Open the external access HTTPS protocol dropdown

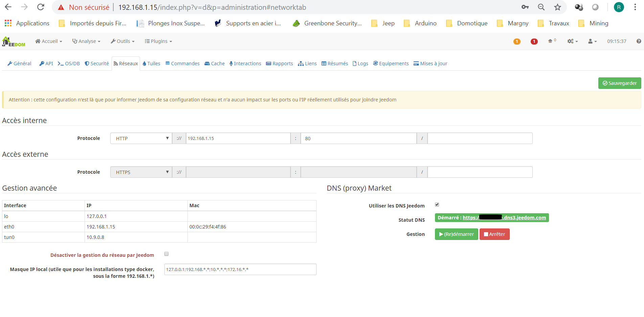[x=141, y=172]
